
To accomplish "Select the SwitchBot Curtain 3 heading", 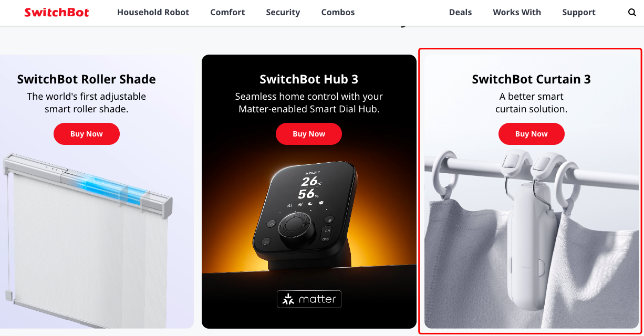I will tap(532, 79).
